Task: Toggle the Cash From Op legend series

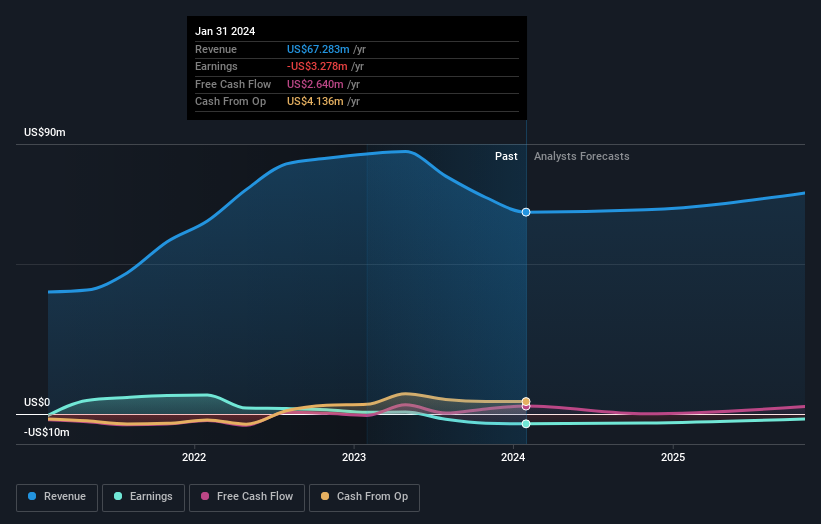Action: click(x=364, y=497)
